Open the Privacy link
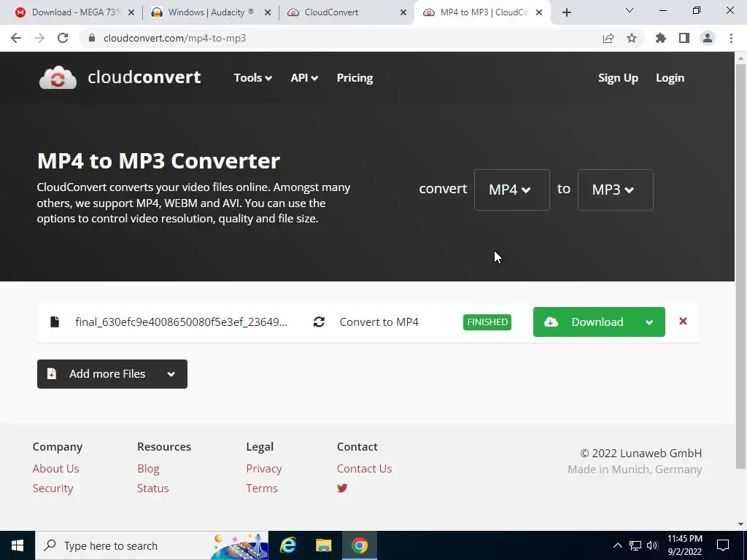 [x=264, y=469]
